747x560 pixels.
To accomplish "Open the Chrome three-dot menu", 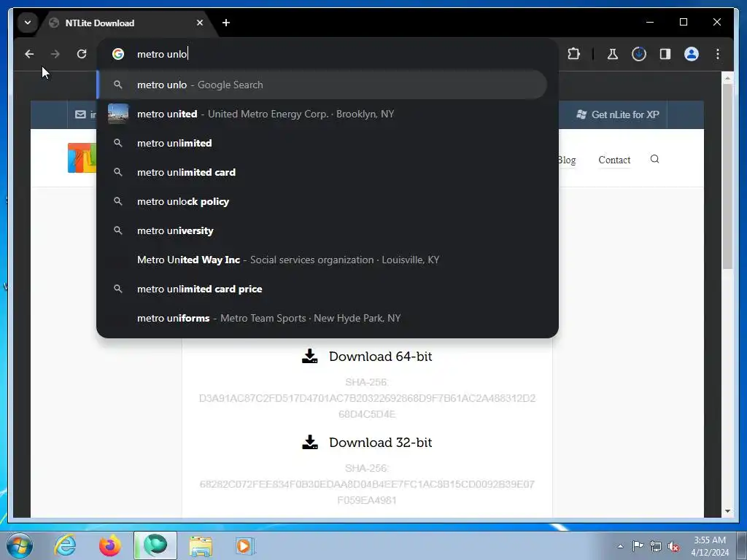I will [718, 54].
